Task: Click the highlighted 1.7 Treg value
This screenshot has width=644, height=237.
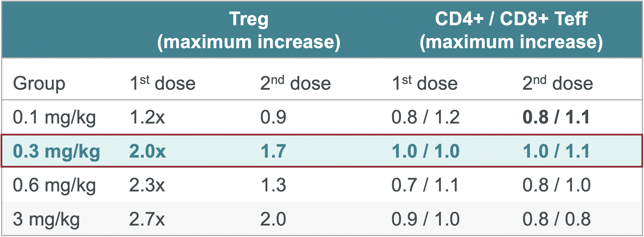Action: [273, 151]
